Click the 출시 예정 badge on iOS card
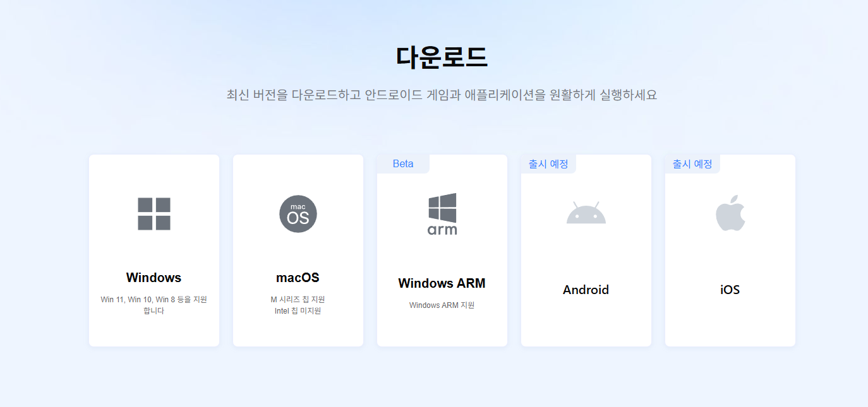This screenshot has width=868, height=407. 692,164
